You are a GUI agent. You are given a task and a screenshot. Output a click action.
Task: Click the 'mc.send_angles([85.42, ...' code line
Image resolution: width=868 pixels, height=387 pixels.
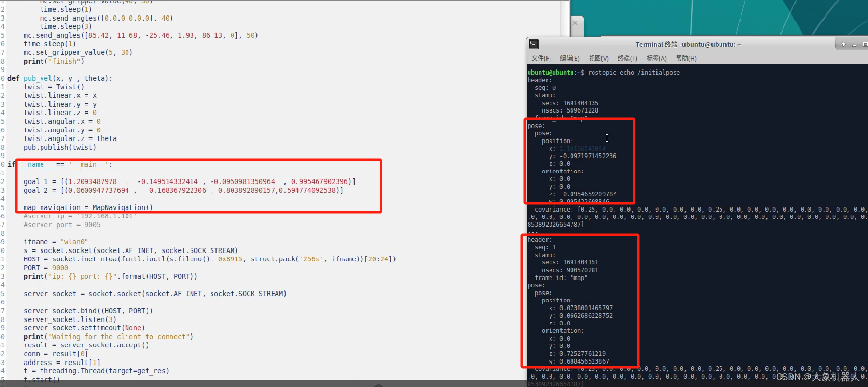141,35
